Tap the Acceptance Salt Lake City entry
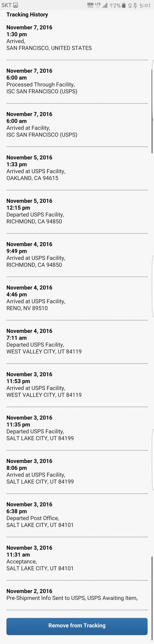Screen dimensions: 154x644 [40, 558]
